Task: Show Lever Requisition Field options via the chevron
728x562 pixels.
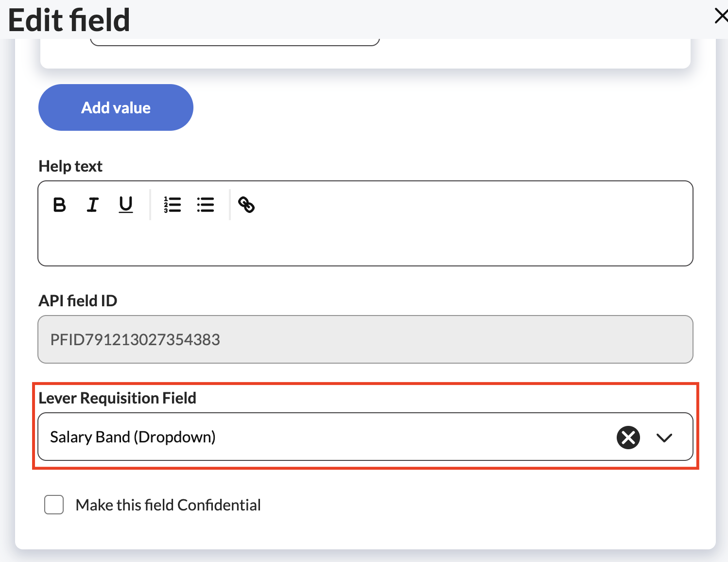Action: [665, 437]
